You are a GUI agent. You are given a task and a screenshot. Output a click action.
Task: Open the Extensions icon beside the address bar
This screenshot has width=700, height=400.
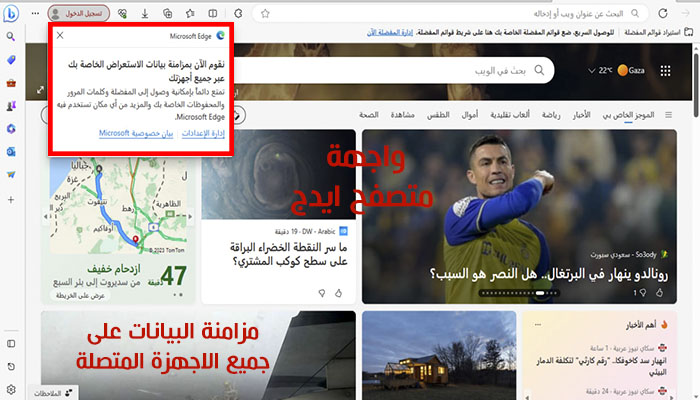(238, 14)
